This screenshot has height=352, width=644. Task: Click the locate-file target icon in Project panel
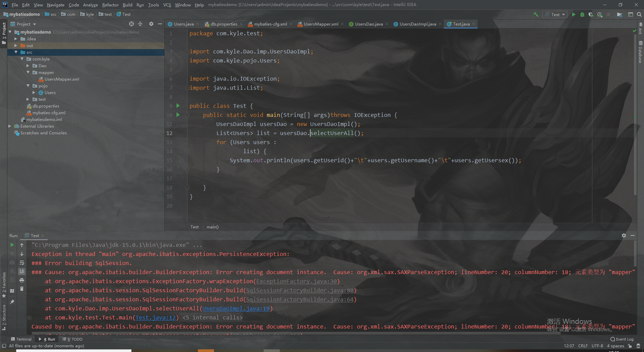131,24
